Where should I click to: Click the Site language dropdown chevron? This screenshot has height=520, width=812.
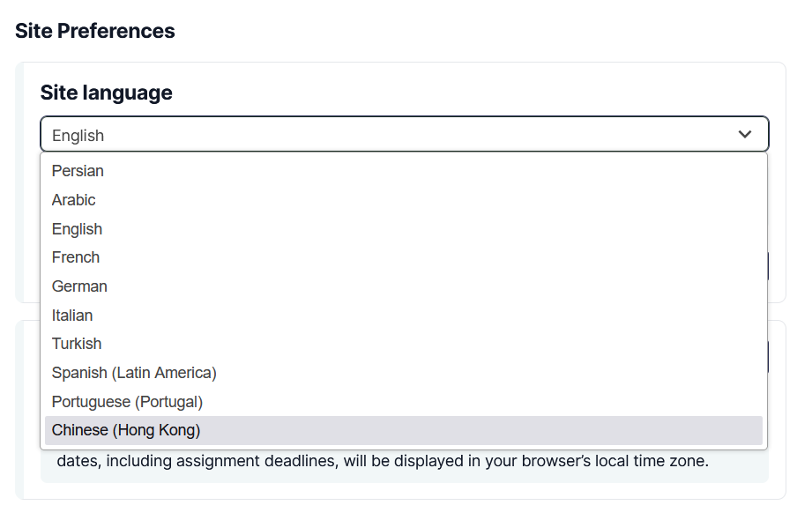tap(745, 135)
